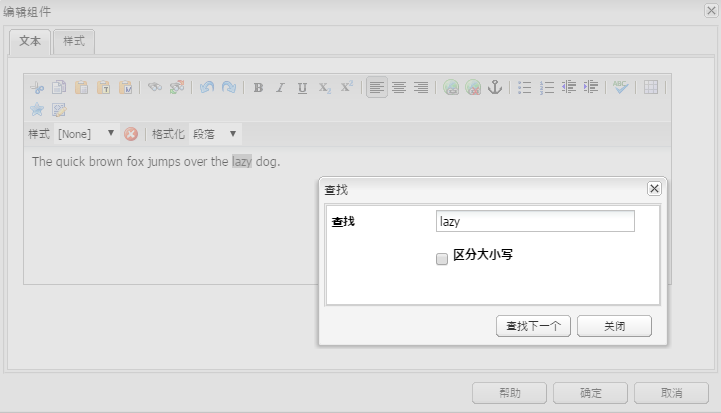
Task: Open the 样式 [None] dropdown
Action: [86, 134]
